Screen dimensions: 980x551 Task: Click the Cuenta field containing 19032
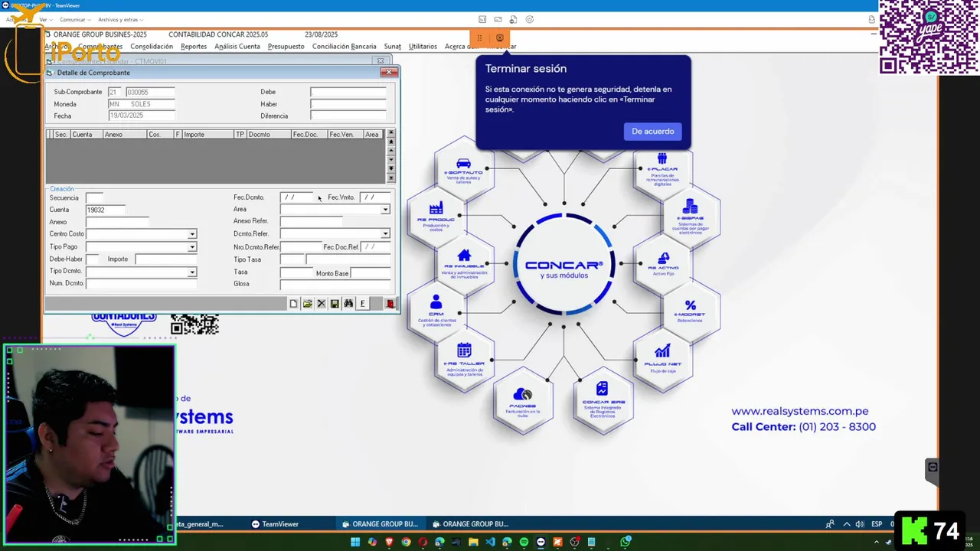coord(106,210)
